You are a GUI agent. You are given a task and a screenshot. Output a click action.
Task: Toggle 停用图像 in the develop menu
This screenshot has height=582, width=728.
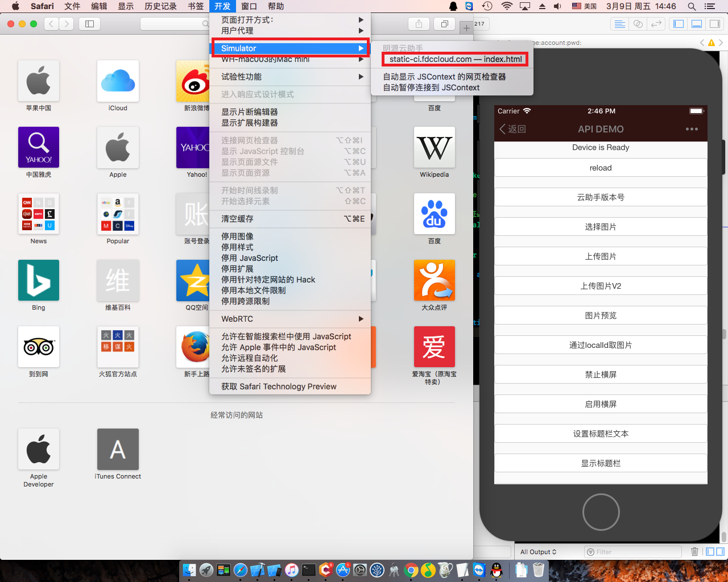[290, 236]
